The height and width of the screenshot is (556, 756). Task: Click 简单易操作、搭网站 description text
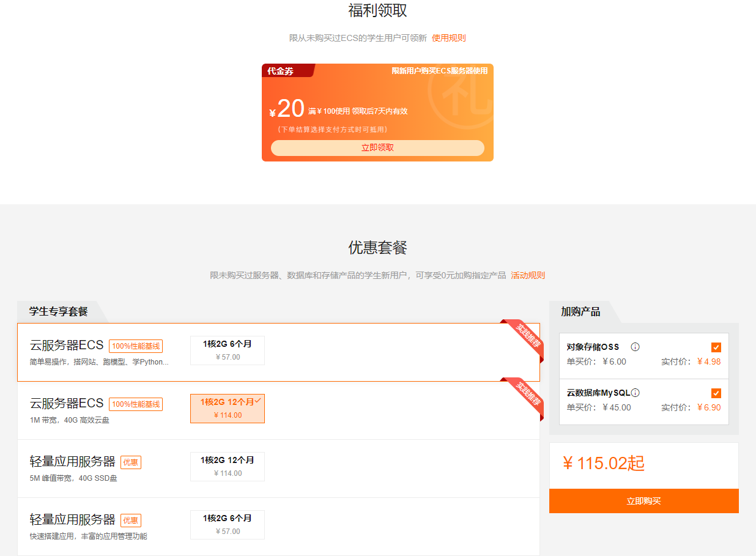tap(99, 362)
